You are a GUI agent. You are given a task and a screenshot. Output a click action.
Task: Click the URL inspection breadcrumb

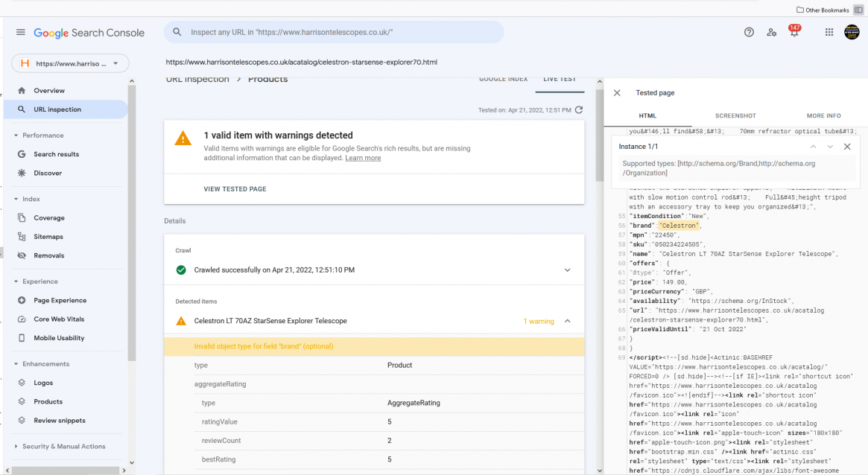(x=197, y=80)
